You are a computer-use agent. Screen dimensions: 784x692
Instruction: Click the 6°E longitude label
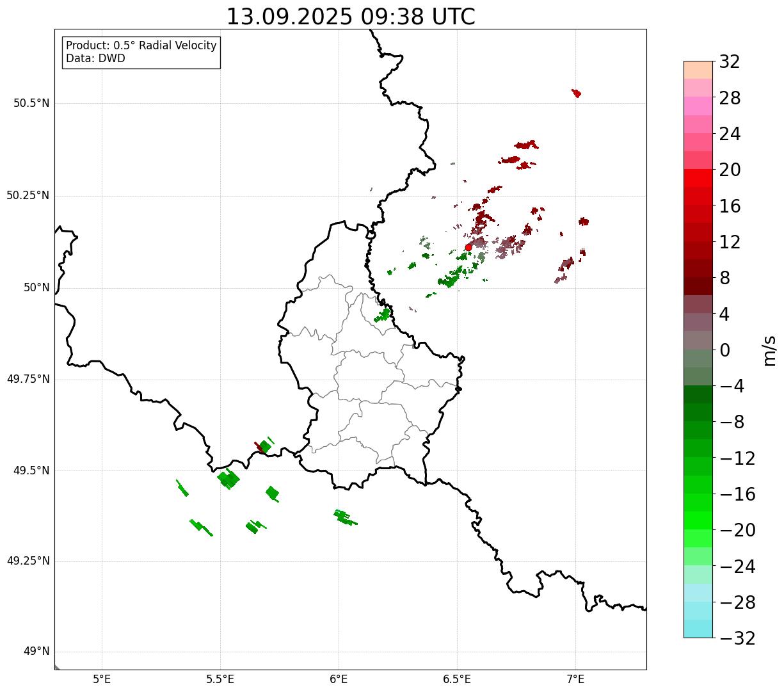pyautogui.click(x=339, y=680)
